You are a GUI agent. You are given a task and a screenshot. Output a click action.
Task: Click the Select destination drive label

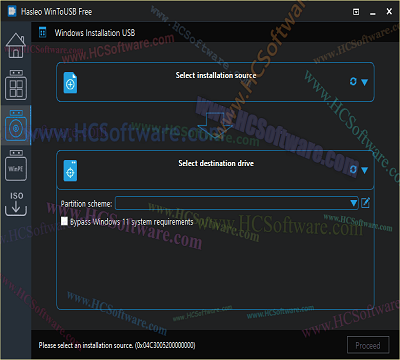tap(216, 163)
